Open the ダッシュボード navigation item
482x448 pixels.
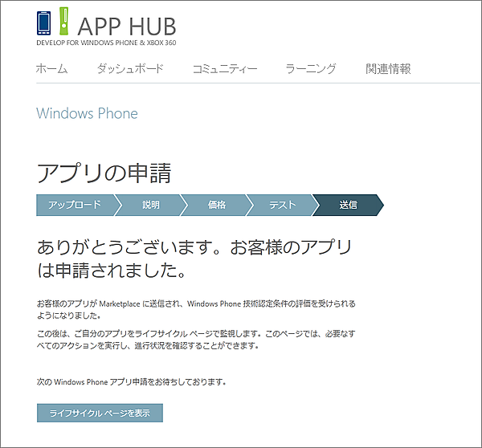tap(130, 68)
